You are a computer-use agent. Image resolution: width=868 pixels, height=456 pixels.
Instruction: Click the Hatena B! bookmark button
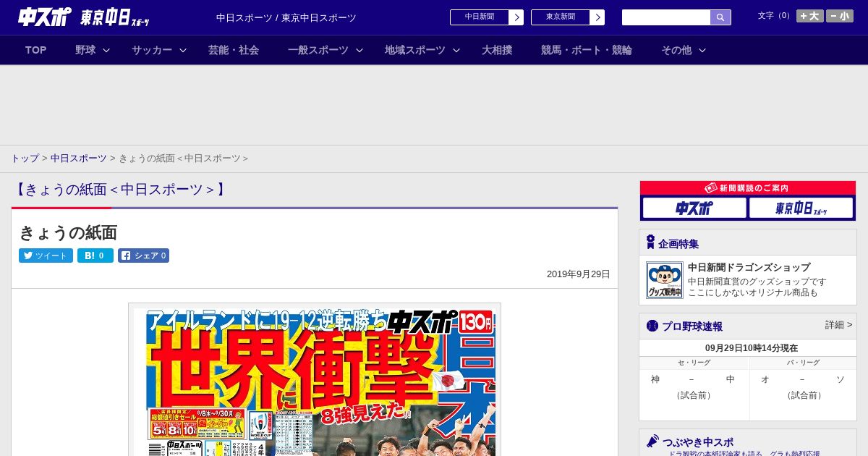[x=95, y=256]
